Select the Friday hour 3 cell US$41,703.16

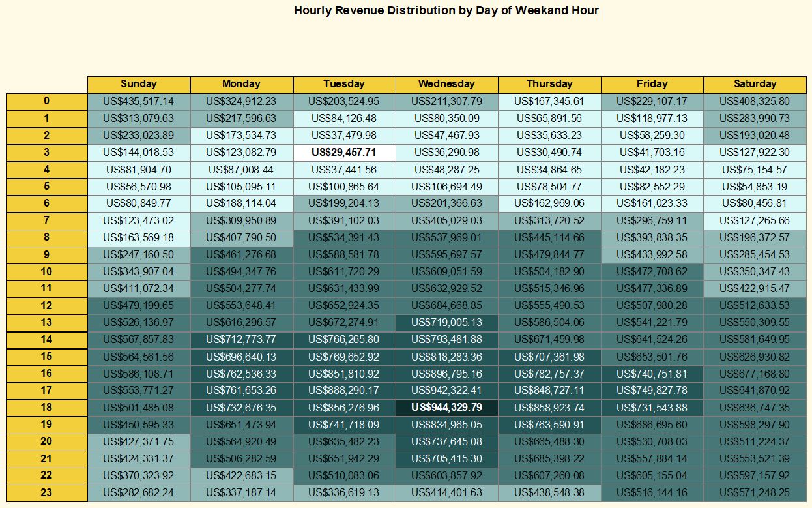(x=652, y=152)
